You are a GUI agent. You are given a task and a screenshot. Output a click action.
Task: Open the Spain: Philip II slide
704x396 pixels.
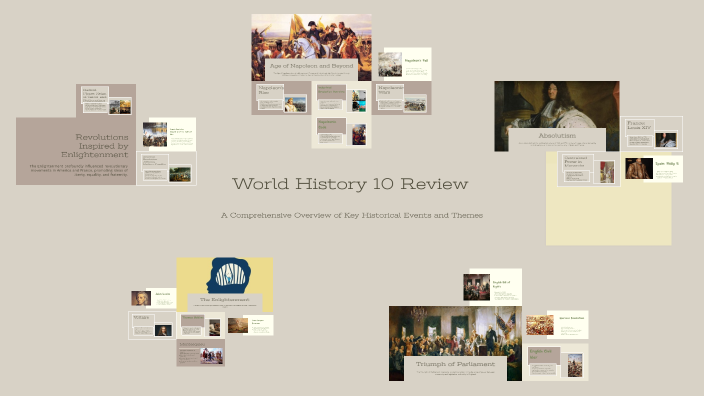coord(653,168)
